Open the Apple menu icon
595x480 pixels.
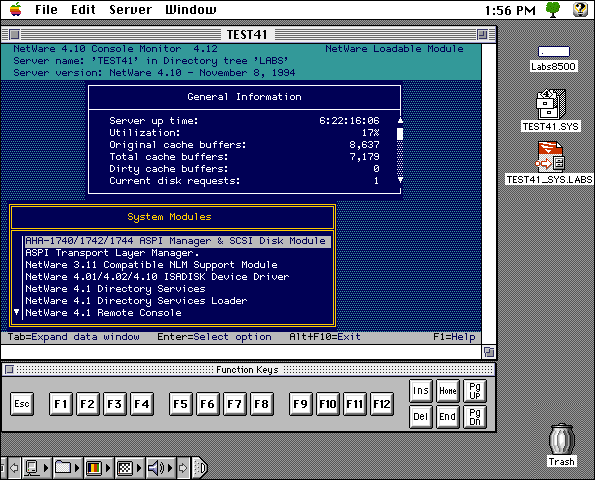[x=16, y=9]
